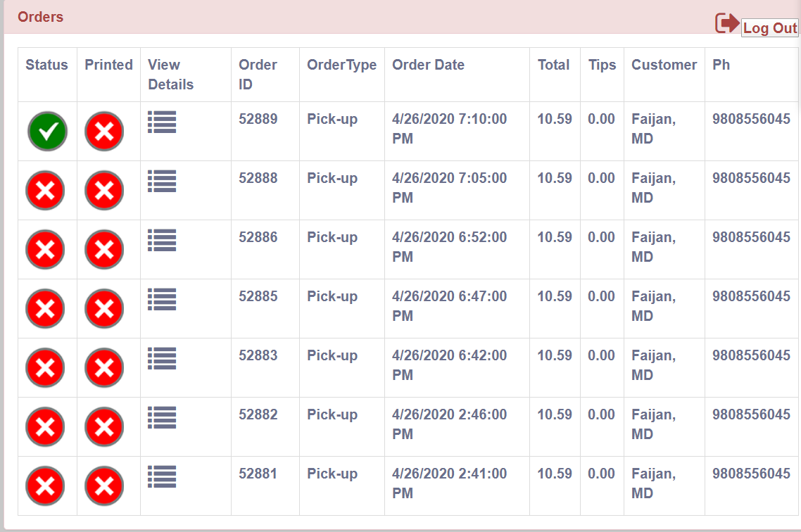Click the Status column header
This screenshot has height=532, width=801.
[x=46, y=65]
